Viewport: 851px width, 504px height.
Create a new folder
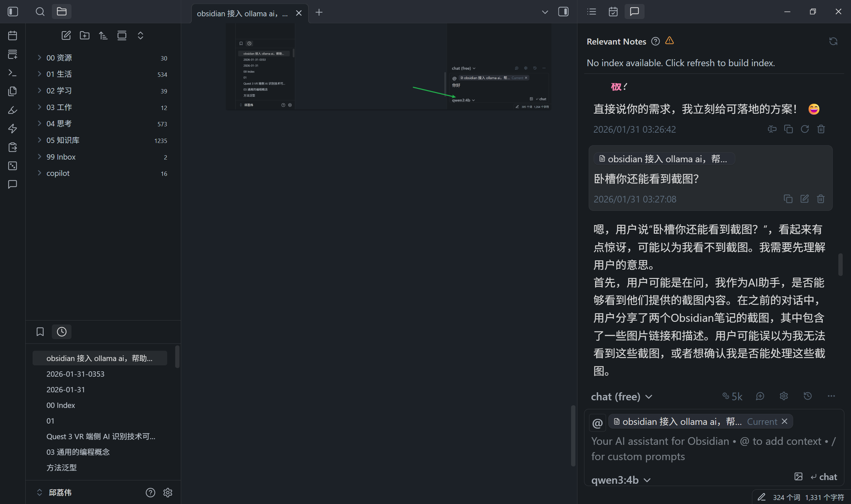tap(84, 35)
